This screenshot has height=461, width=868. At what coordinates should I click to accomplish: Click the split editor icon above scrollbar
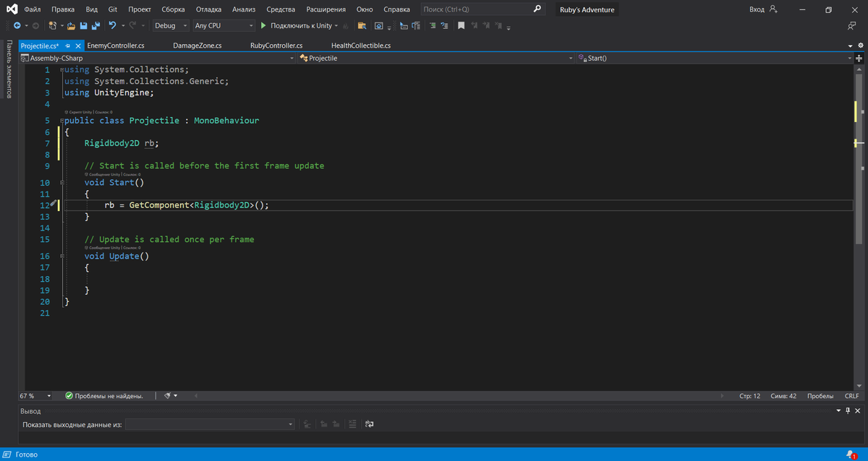click(x=860, y=58)
